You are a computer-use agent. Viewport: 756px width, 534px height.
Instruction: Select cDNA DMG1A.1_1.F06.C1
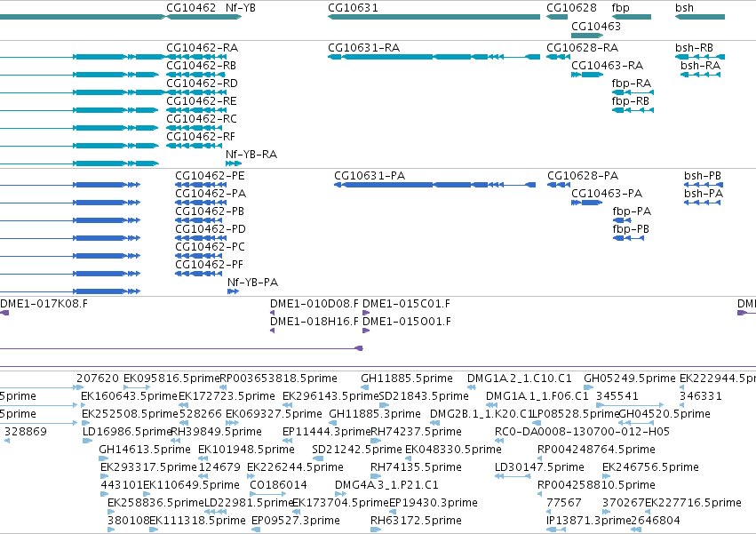[x=537, y=396]
